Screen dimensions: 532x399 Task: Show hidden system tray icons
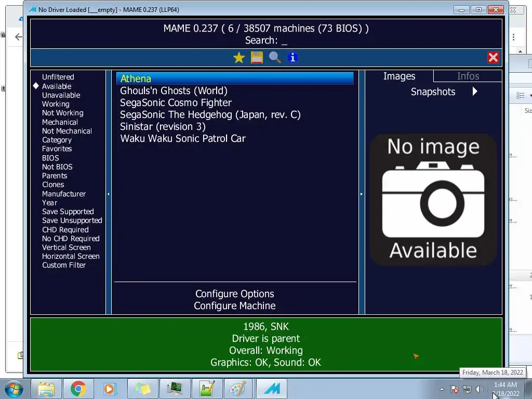point(442,389)
